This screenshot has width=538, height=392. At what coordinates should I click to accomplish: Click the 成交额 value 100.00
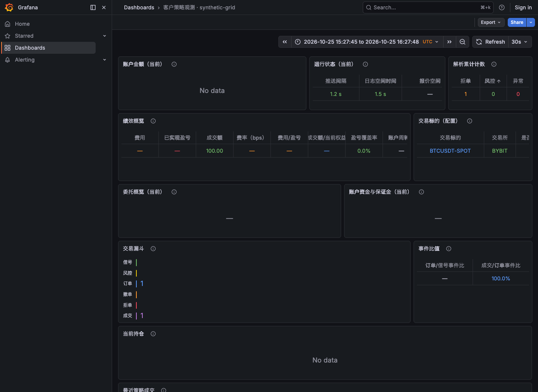[x=214, y=151]
